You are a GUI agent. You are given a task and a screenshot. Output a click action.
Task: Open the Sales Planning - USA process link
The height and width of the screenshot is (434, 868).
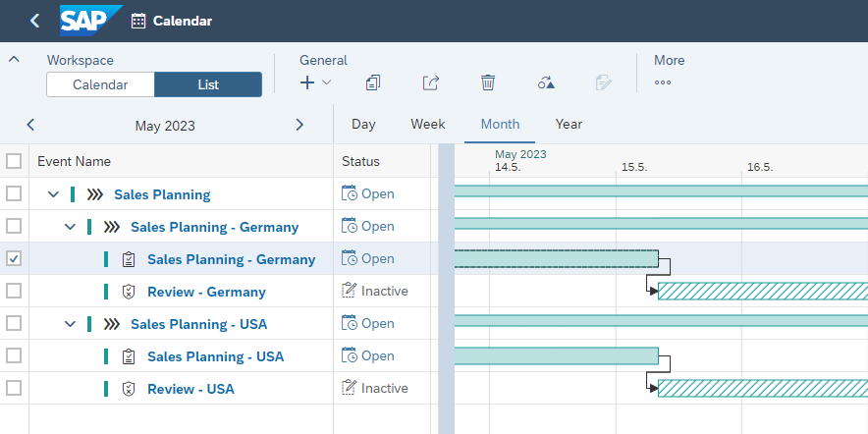(x=198, y=324)
